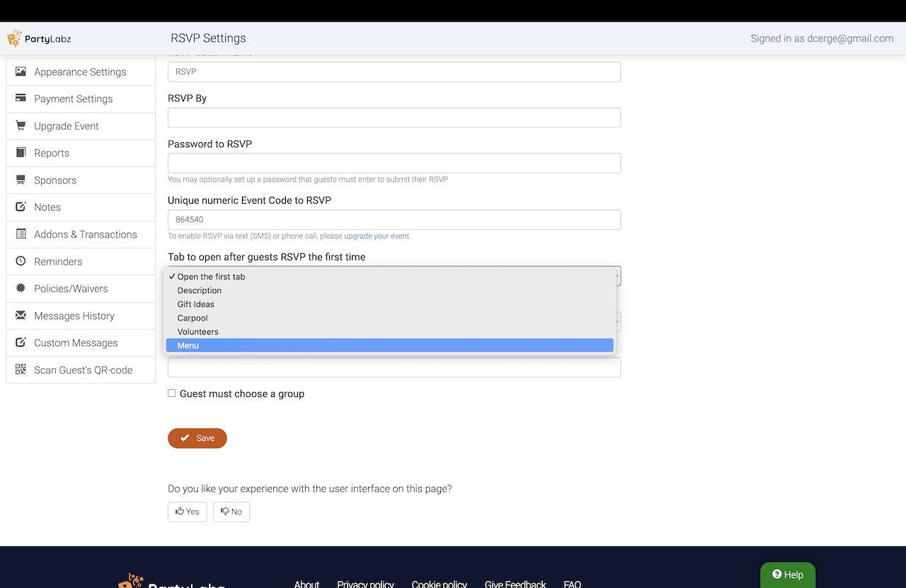Enable Guest must choose a group checkbox
The width and height of the screenshot is (906, 588).
[171, 393]
